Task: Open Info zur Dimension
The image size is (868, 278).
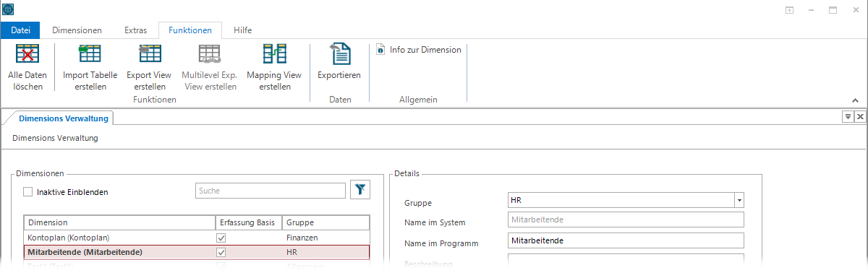Action: pyautogui.click(x=419, y=50)
